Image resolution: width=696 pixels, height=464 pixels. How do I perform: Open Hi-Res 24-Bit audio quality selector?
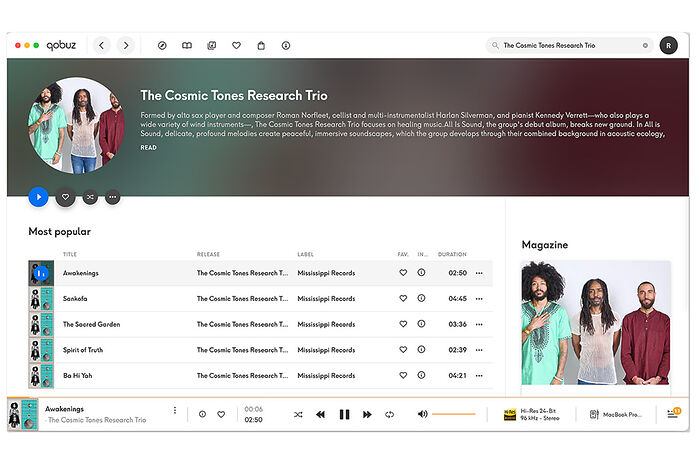pos(532,414)
